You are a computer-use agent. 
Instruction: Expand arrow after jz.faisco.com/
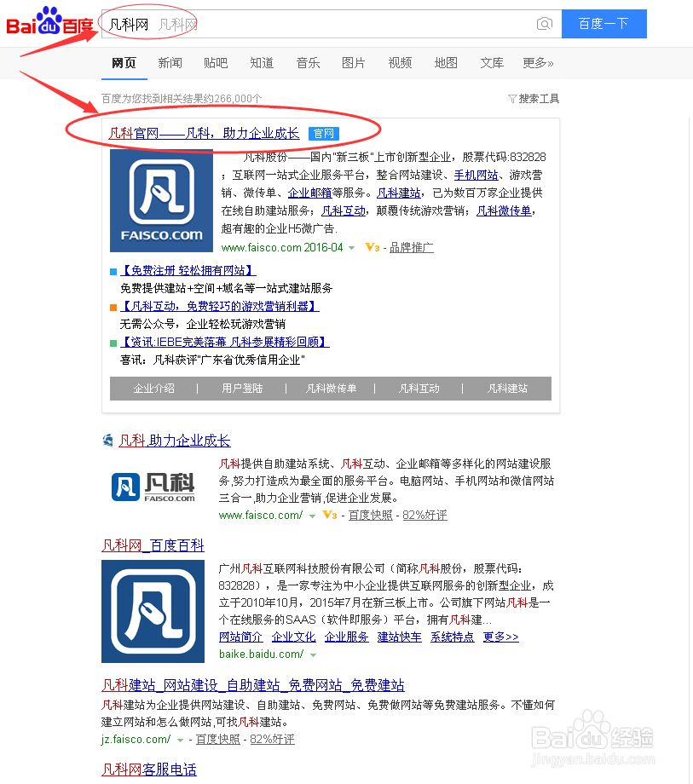[181, 740]
